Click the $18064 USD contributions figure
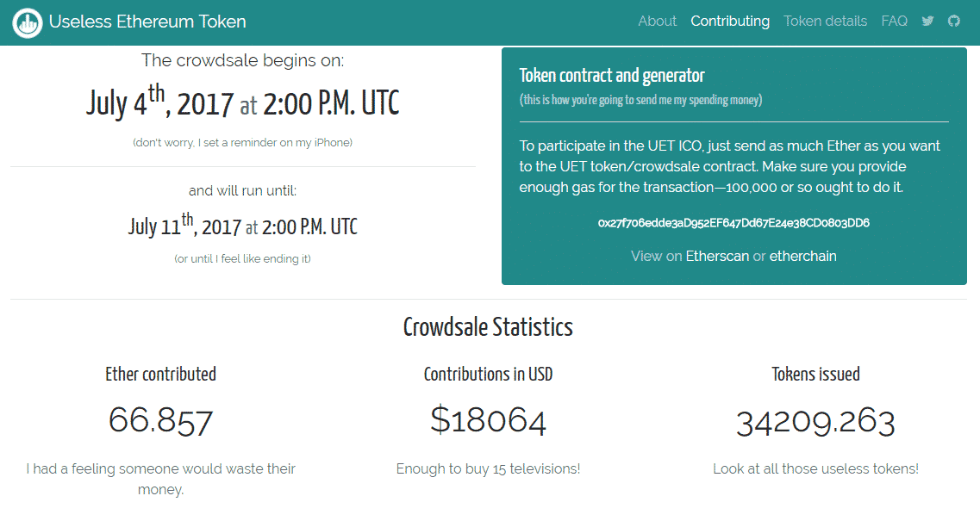This screenshot has width=980, height=527. point(488,421)
